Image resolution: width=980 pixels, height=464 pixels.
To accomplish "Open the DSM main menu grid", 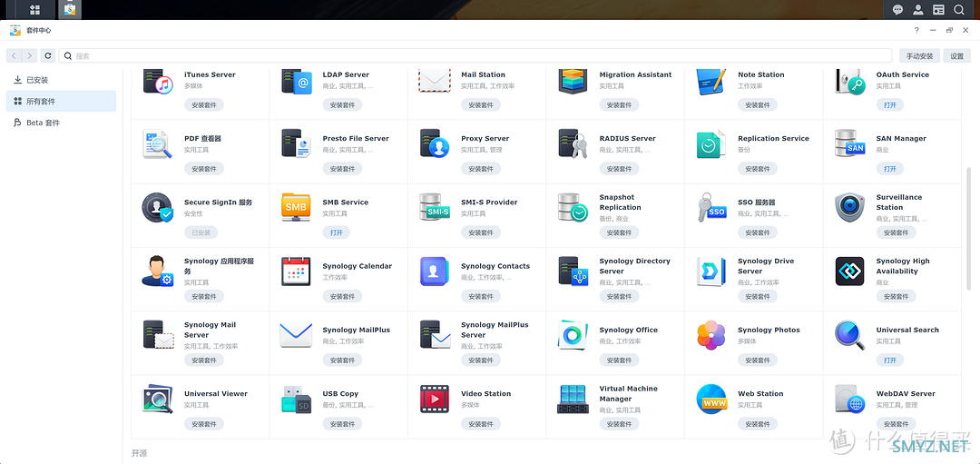I will [x=35, y=9].
